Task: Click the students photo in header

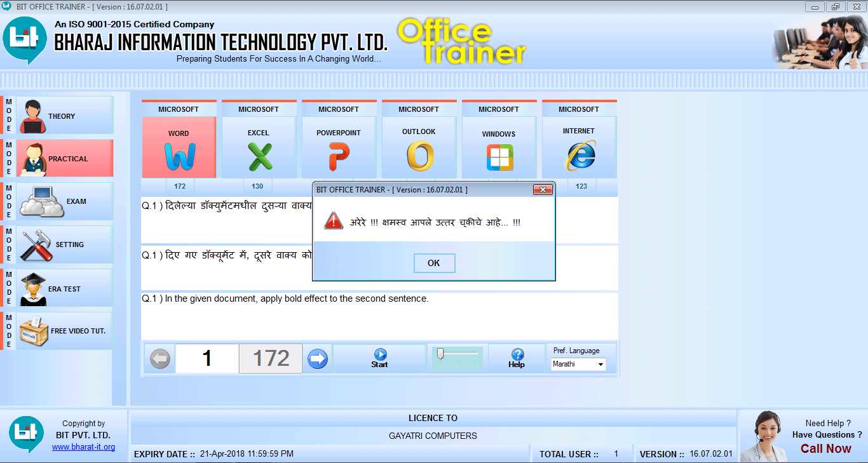Action: pyautogui.click(x=820, y=41)
